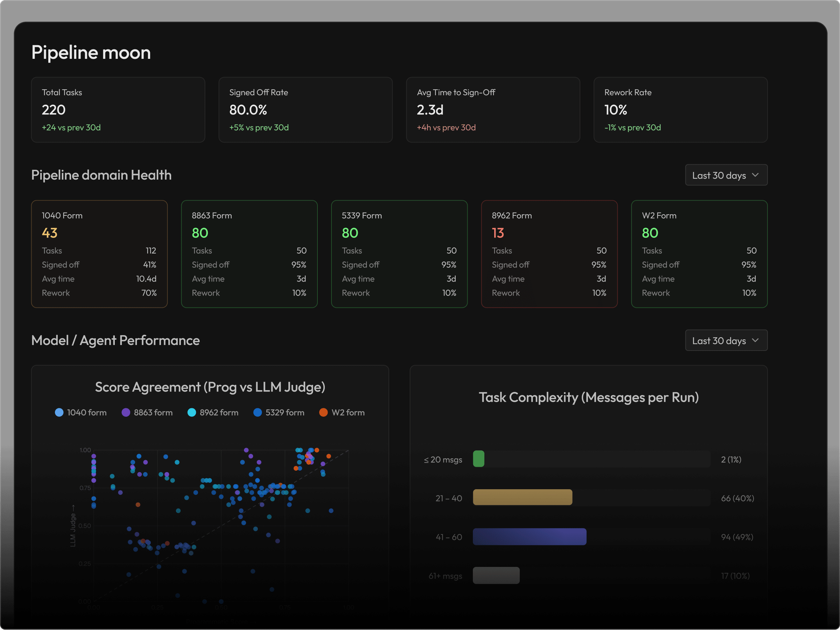
Task: Click the Avg Time to Sign-Off card
Action: 493,110
